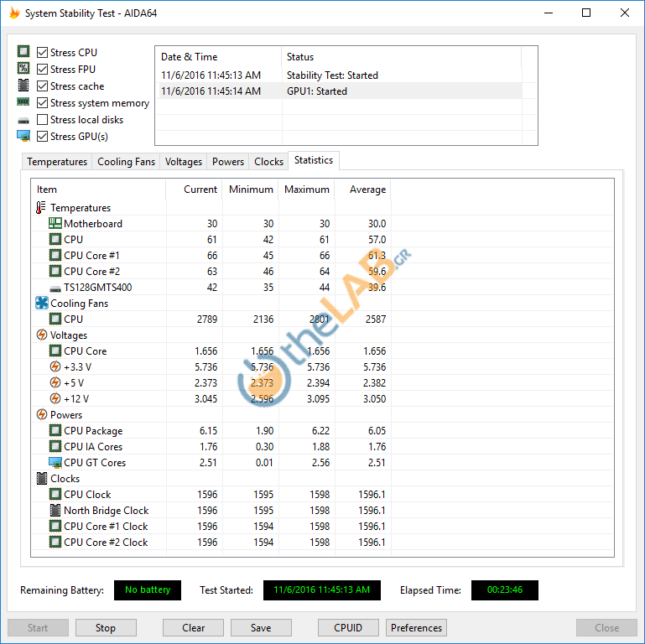Enable the Stress local disks checkbox
Screen dimensions: 645x644
coord(43,120)
